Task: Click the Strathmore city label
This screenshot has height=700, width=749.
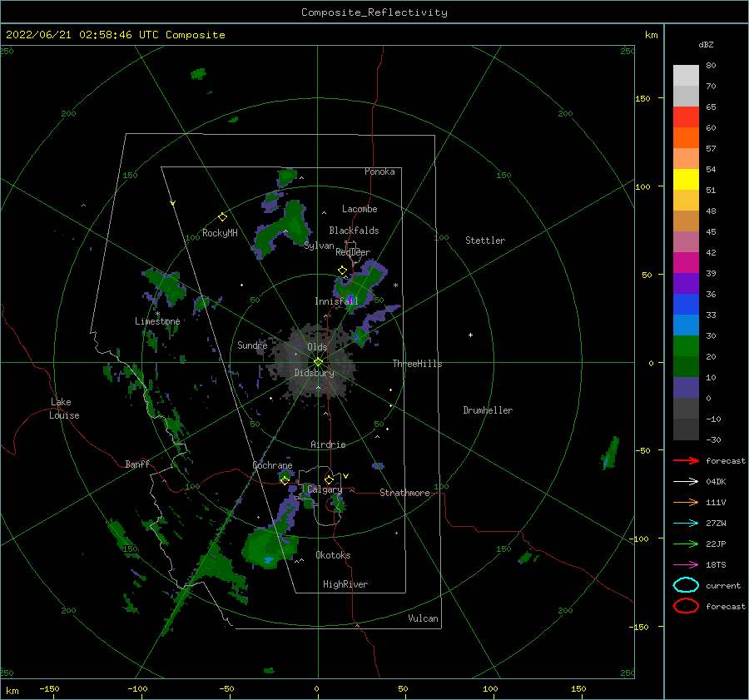Action: pyautogui.click(x=404, y=493)
